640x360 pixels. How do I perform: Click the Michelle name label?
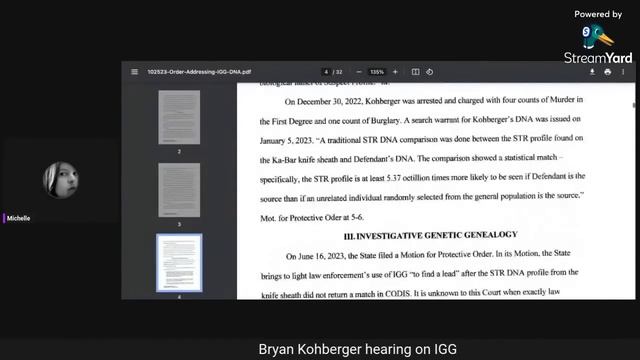pos(18,218)
